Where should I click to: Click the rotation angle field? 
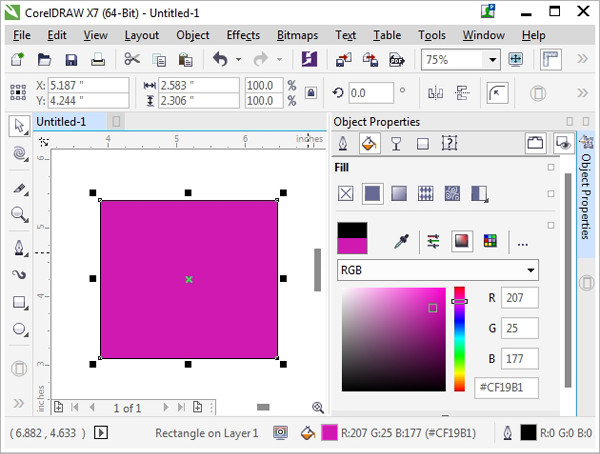point(371,93)
